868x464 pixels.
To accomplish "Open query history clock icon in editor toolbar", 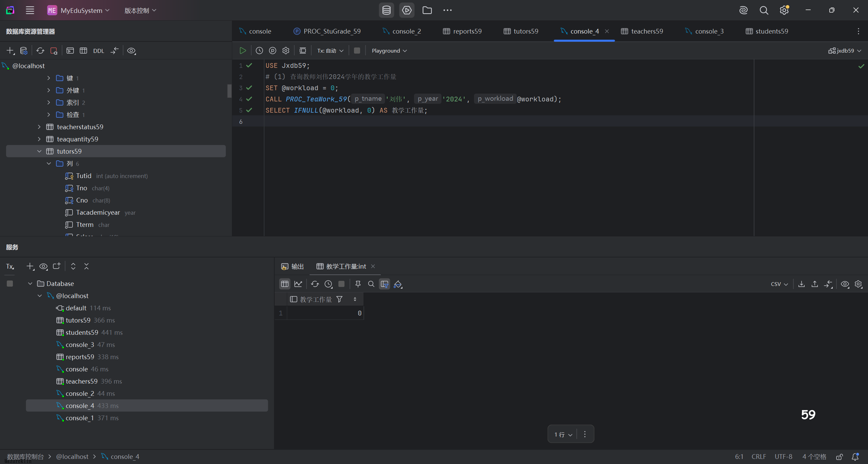I will [259, 51].
